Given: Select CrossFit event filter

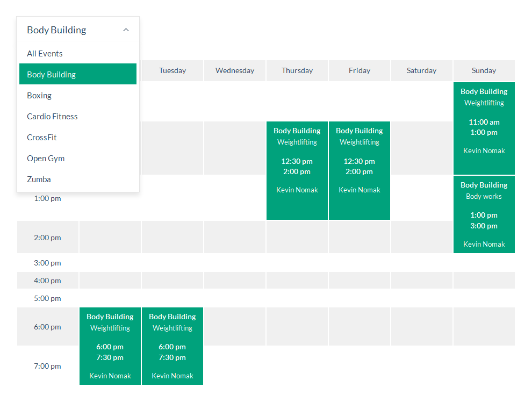Looking at the screenshot, I should click(x=42, y=138).
